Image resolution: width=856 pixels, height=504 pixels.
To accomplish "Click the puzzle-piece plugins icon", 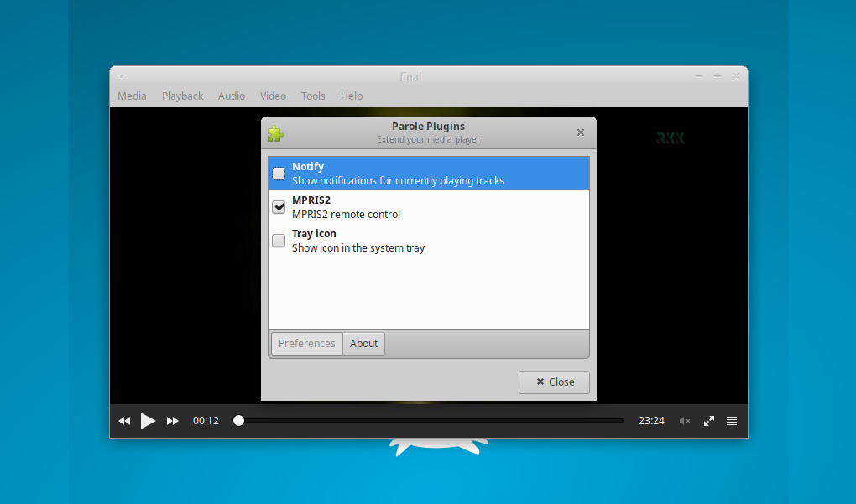I will point(276,132).
